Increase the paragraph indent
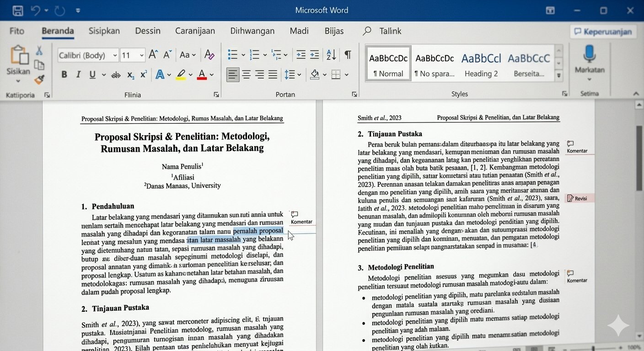 (315, 55)
